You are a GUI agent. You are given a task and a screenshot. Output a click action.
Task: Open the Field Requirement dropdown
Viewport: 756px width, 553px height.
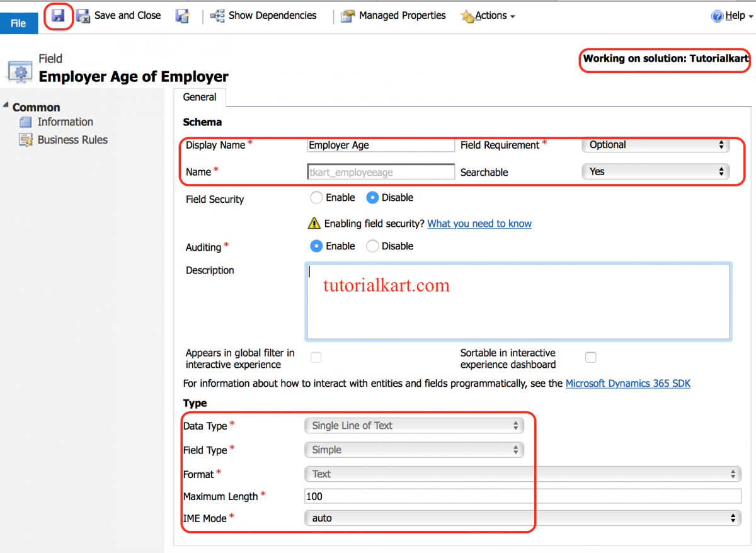655,144
